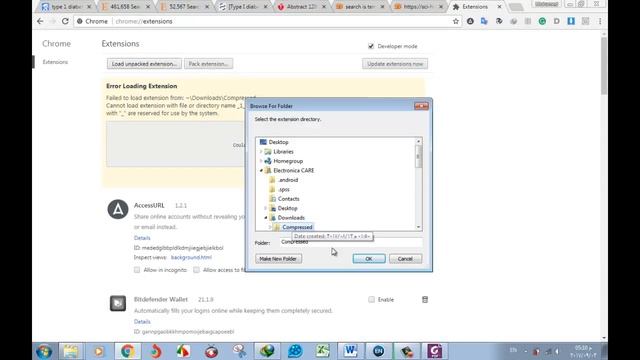Open the background.html inspect view link
640x360 pixels.
[191, 257]
